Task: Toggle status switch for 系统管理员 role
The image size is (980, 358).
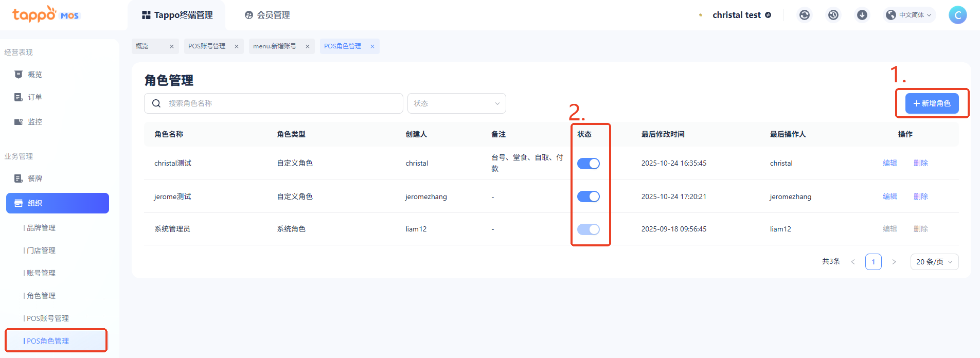Action: click(x=588, y=229)
